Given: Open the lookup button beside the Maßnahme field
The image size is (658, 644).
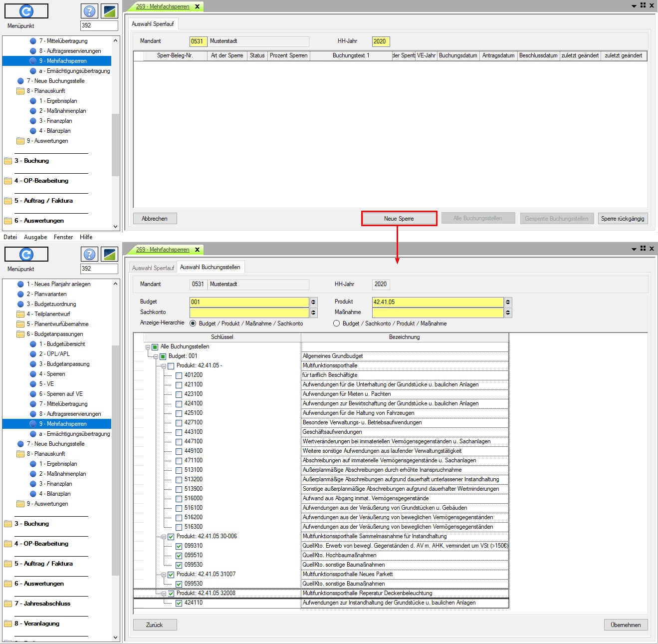Looking at the screenshot, I should 508,313.
